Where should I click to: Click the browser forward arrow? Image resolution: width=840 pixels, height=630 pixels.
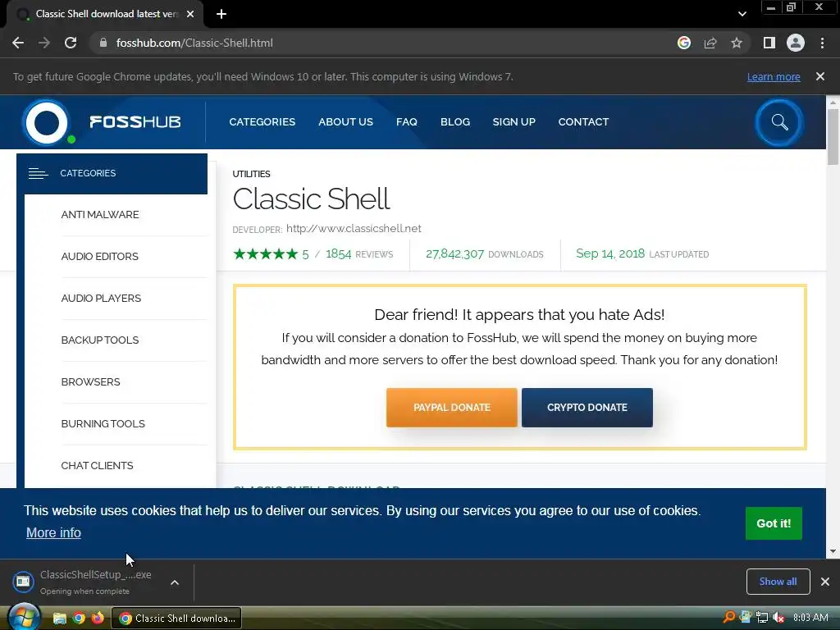[44, 43]
